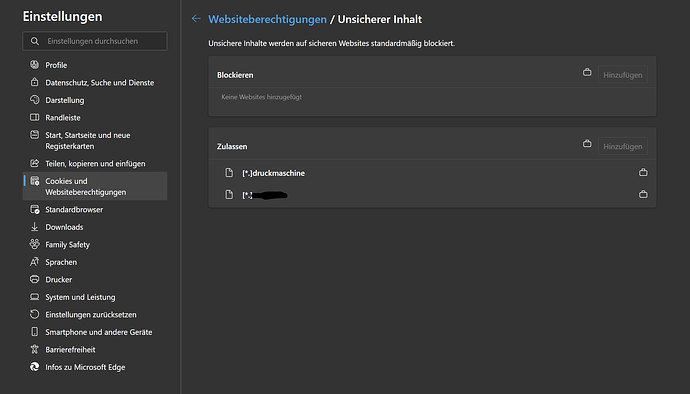Click Hinzufügen in the Blockieren section

[x=623, y=75]
